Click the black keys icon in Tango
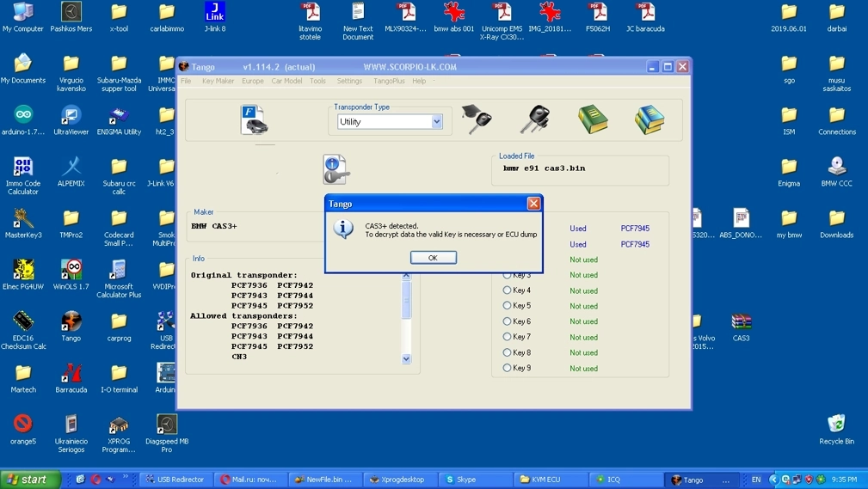The image size is (868, 489). (535, 119)
